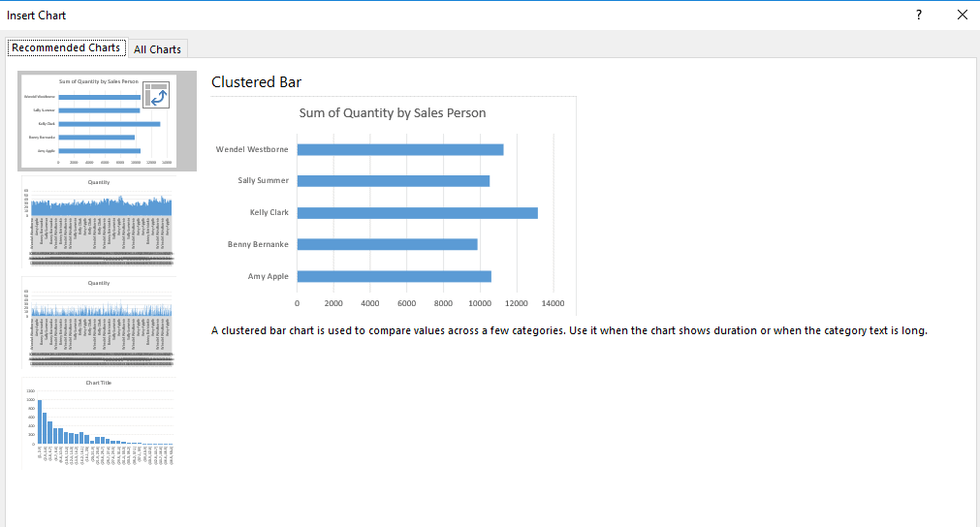Choose the second Quantity area chart thumbnail
The image size is (980, 527).
pyautogui.click(x=99, y=222)
